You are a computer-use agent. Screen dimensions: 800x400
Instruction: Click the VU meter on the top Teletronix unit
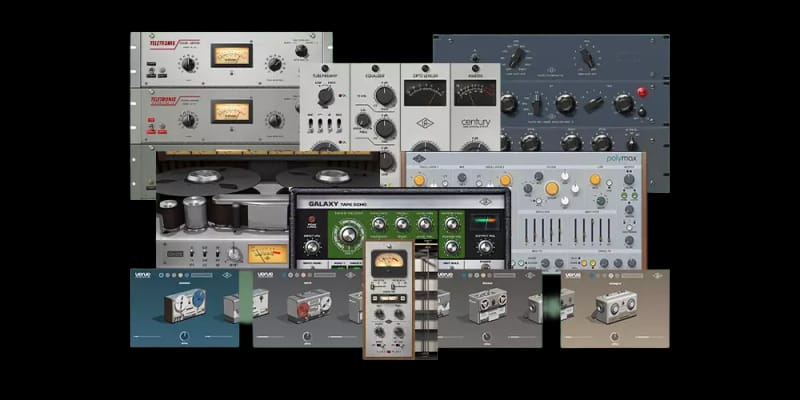click(x=232, y=55)
